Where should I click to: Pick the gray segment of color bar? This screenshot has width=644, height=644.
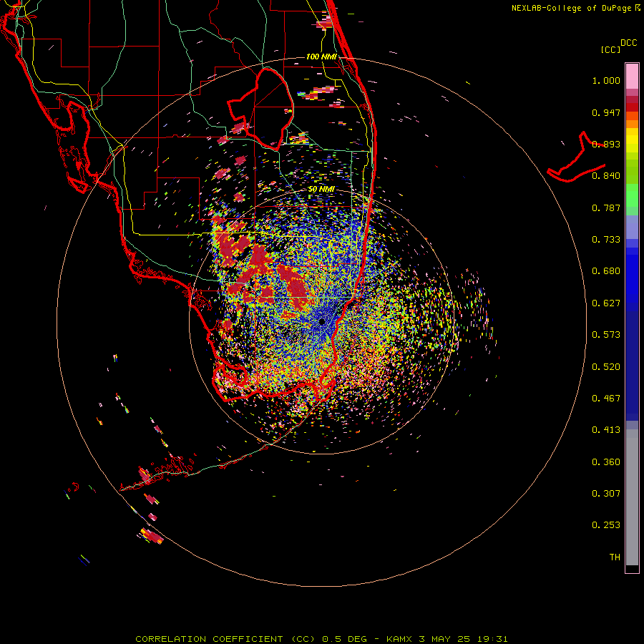pos(632,497)
